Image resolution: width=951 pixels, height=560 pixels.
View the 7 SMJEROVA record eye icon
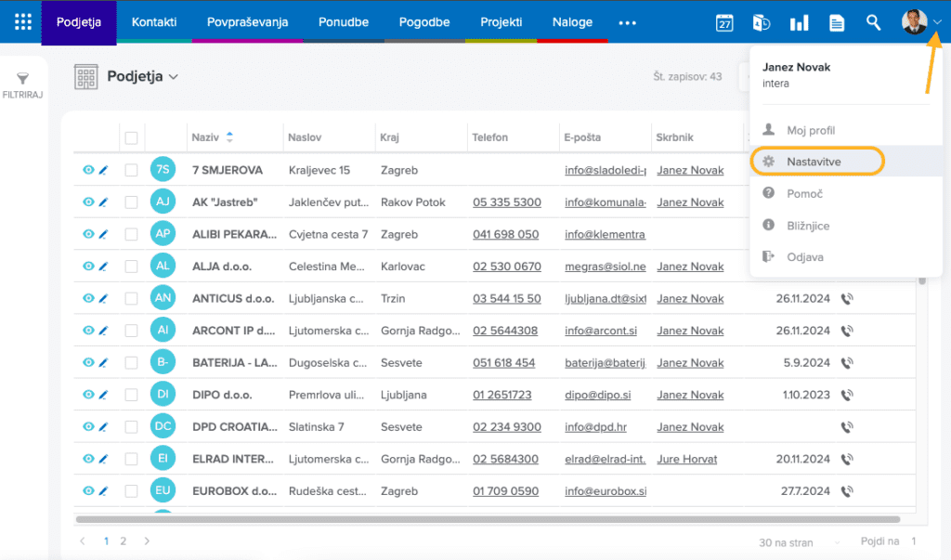point(89,170)
